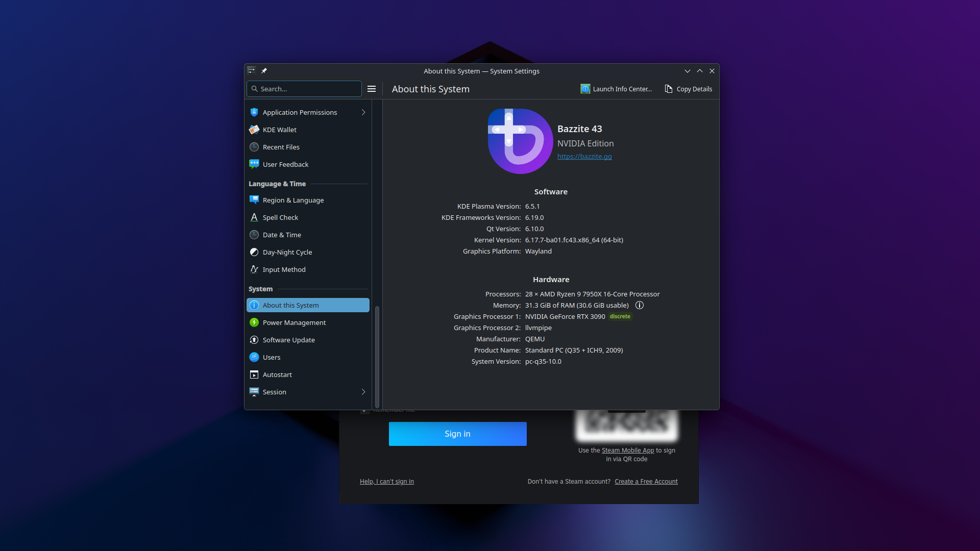Image resolution: width=980 pixels, height=551 pixels.
Task: Open the hamburger menu next to search
Action: (372, 89)
